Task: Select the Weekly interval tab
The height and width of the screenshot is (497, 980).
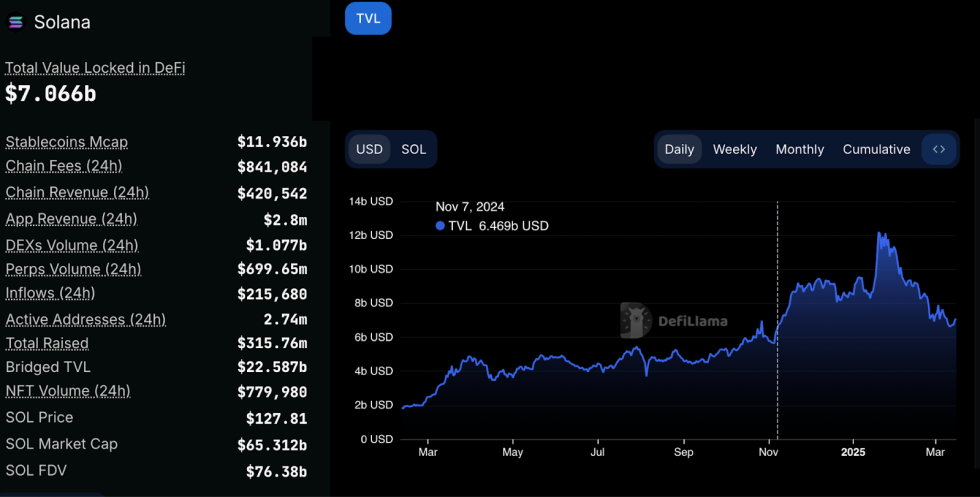Action: (x=734, y=149)
